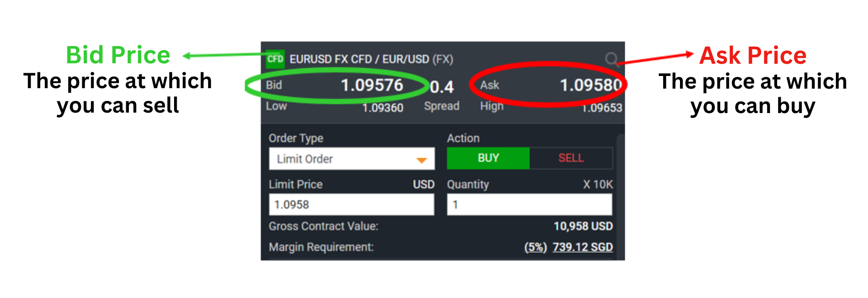The image size is (868, 298).
Task: Select the BUY action
Action: click(x=488, y=158)
